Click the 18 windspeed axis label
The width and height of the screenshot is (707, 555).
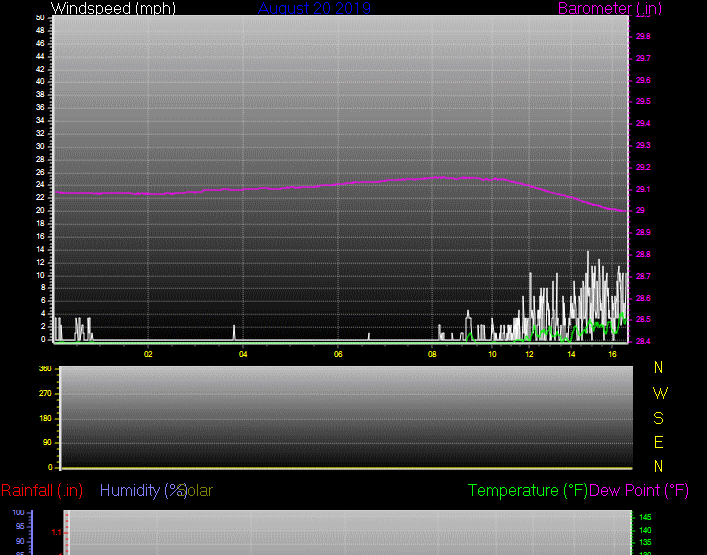tap(40, 224)
